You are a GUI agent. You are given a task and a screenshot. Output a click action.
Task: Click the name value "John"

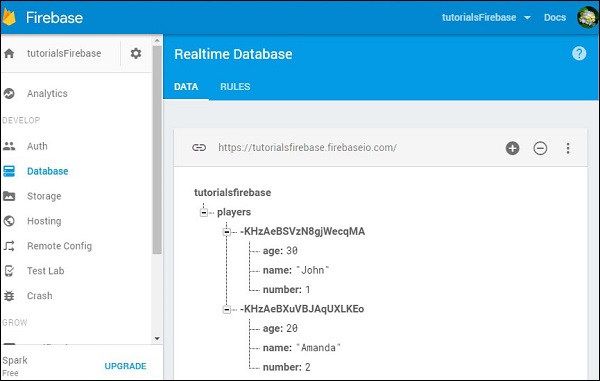pyautogui.click(x=313, y=270)
